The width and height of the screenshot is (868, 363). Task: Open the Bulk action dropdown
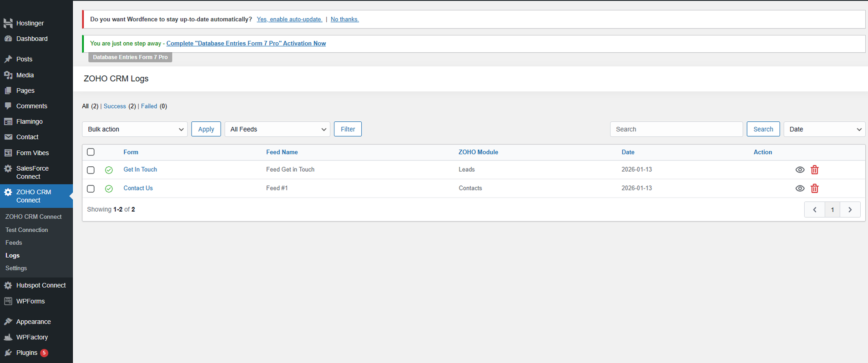point(135,129)
